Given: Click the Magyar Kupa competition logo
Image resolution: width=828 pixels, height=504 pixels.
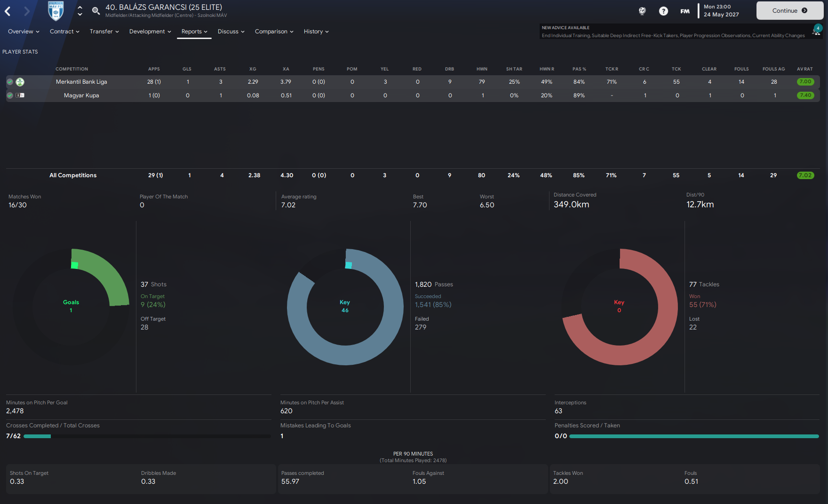Looking at the screenshot, I should point(20,95).
